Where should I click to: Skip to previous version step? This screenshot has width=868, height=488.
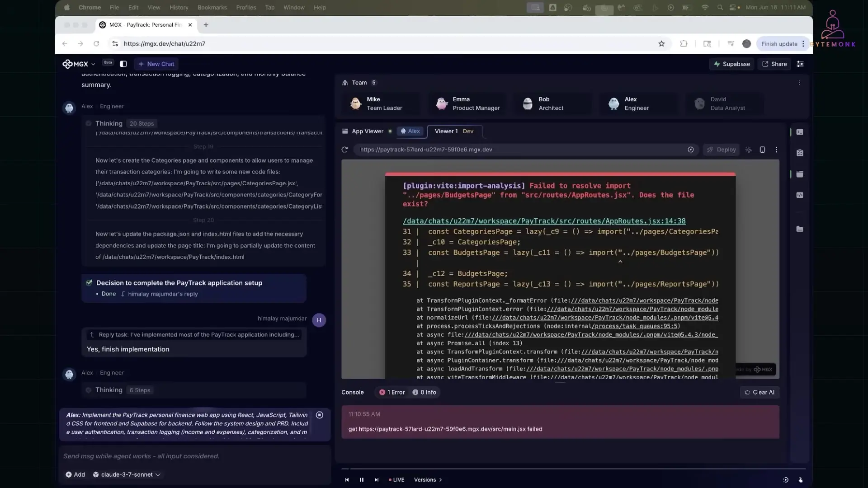pos(347,480)
